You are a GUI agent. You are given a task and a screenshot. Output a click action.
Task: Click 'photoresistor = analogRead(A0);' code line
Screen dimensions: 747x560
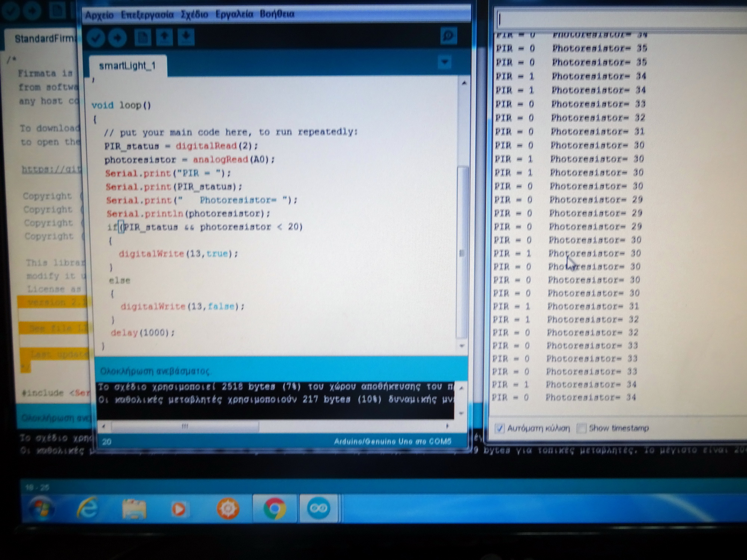[x=190, y=160]
